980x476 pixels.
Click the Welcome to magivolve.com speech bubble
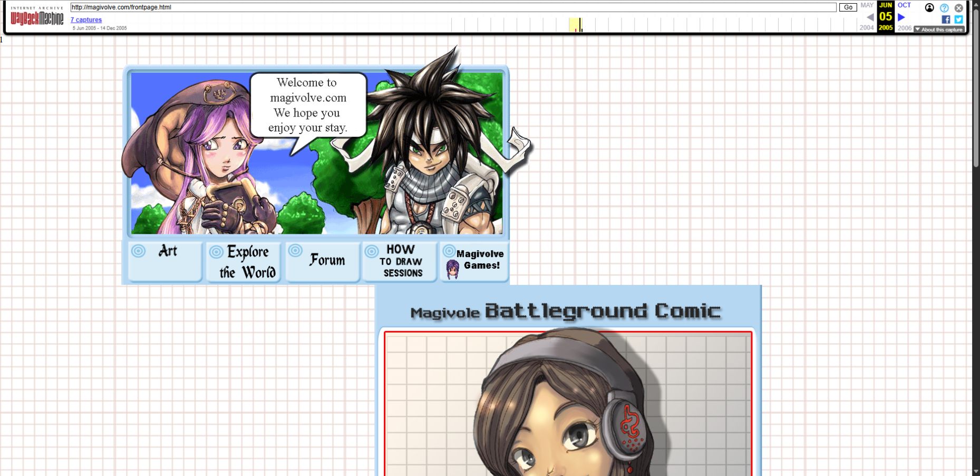[308, 105]
